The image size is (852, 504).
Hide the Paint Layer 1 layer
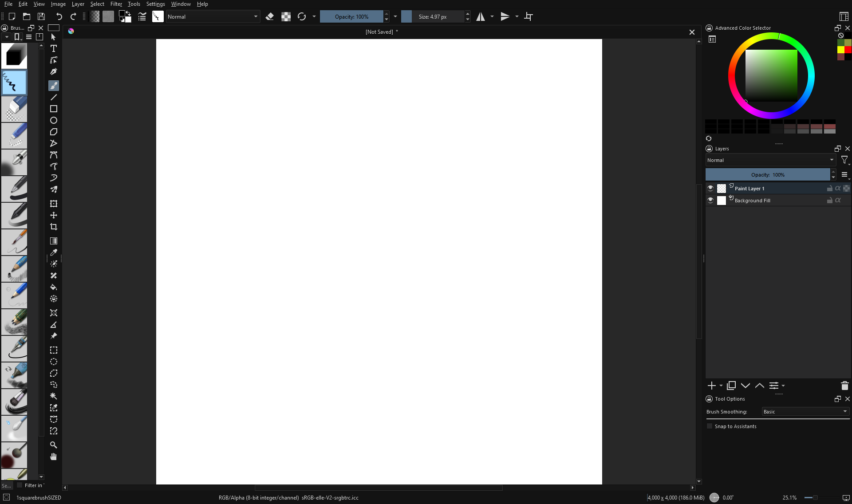(x=710, y=189)
